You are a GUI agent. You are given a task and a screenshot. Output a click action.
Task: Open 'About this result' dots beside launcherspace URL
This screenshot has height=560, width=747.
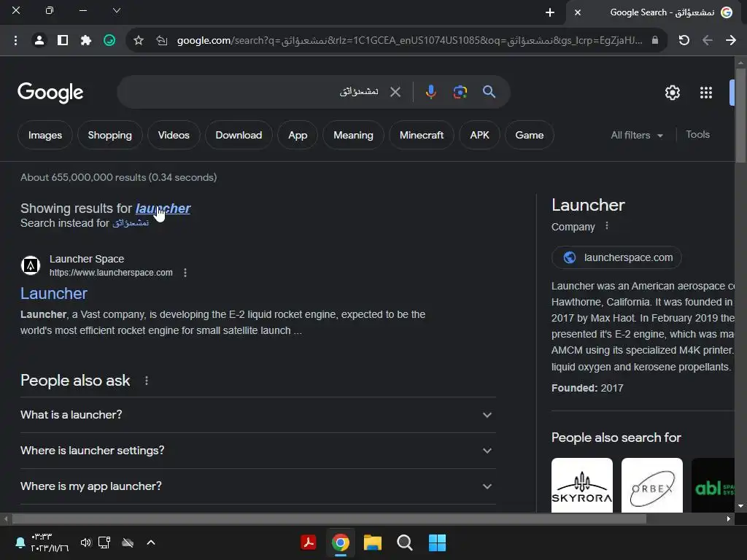coord(185,273)
